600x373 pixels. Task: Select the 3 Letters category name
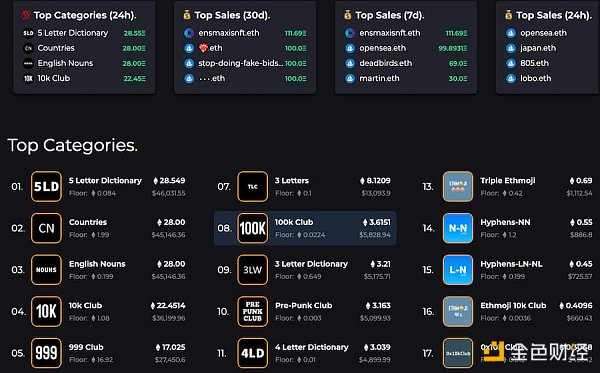pyautogui.click(x=292, y=181)
